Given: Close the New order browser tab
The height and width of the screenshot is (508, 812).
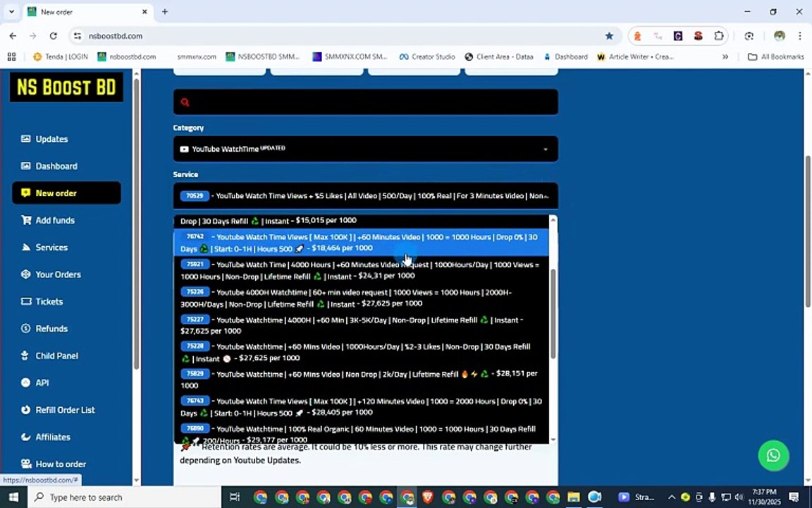Looking at the screenshot, I should point(145,11).
